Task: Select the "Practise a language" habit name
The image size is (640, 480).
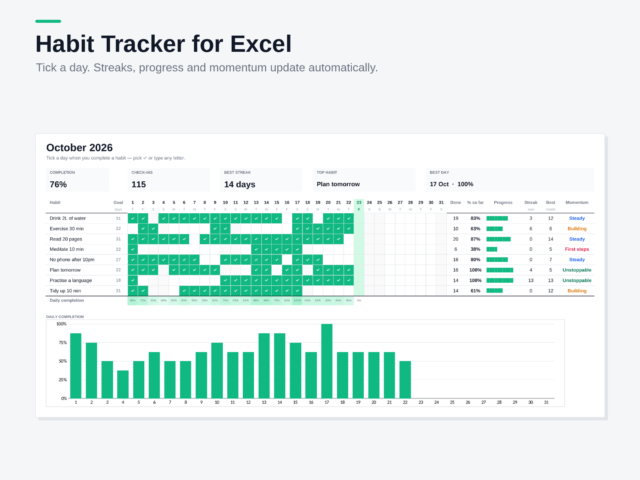Action: tap(71, 280)
